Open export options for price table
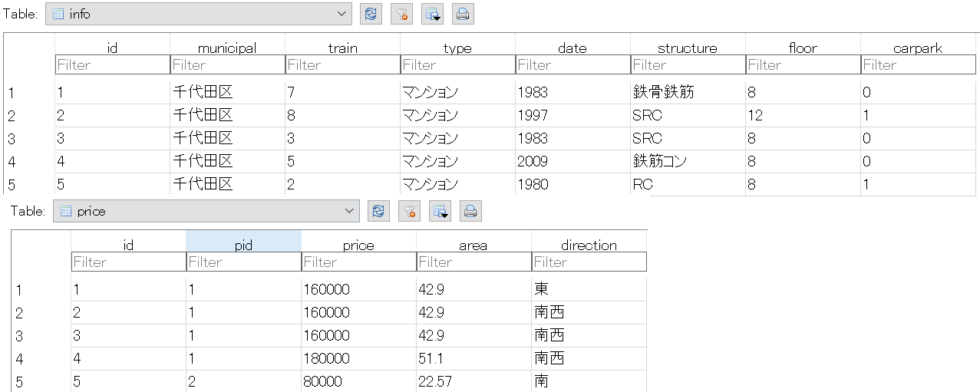This screenshot has width=980, height=392. pyautogui.click(x=440, y=211)
